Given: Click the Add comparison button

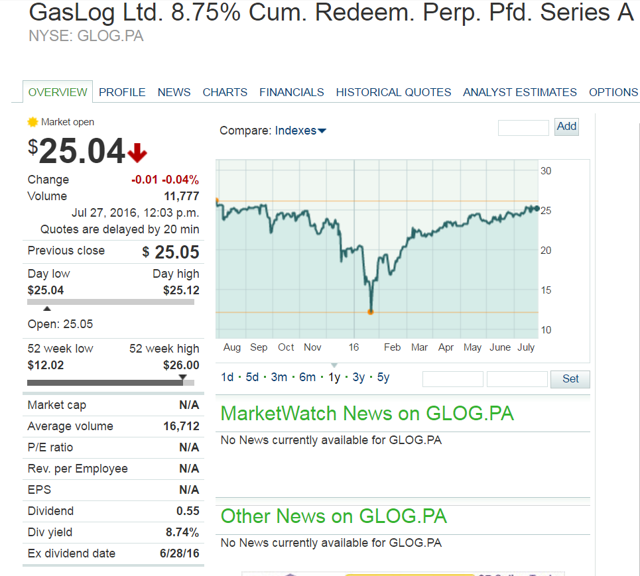Looking at the screenshot, I should pos(567,127).
